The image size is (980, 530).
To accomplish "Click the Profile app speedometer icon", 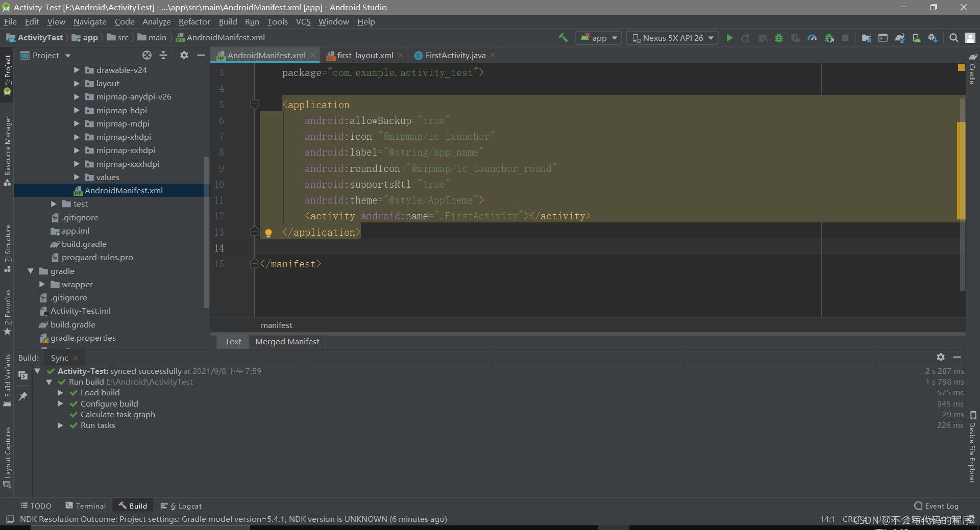I will tap(812, 38).
